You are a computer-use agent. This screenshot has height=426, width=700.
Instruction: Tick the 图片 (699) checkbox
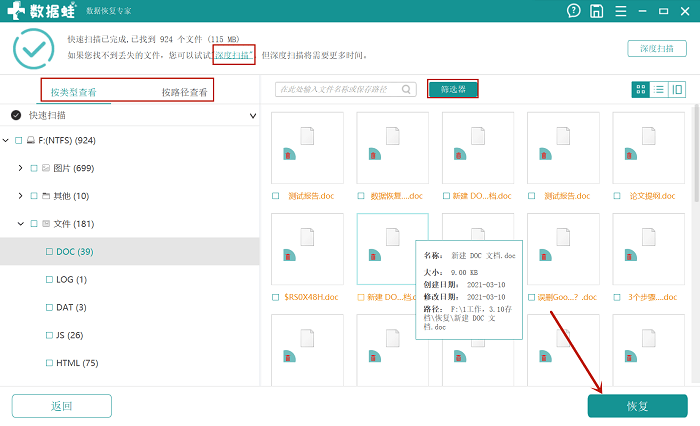point(34,168)
